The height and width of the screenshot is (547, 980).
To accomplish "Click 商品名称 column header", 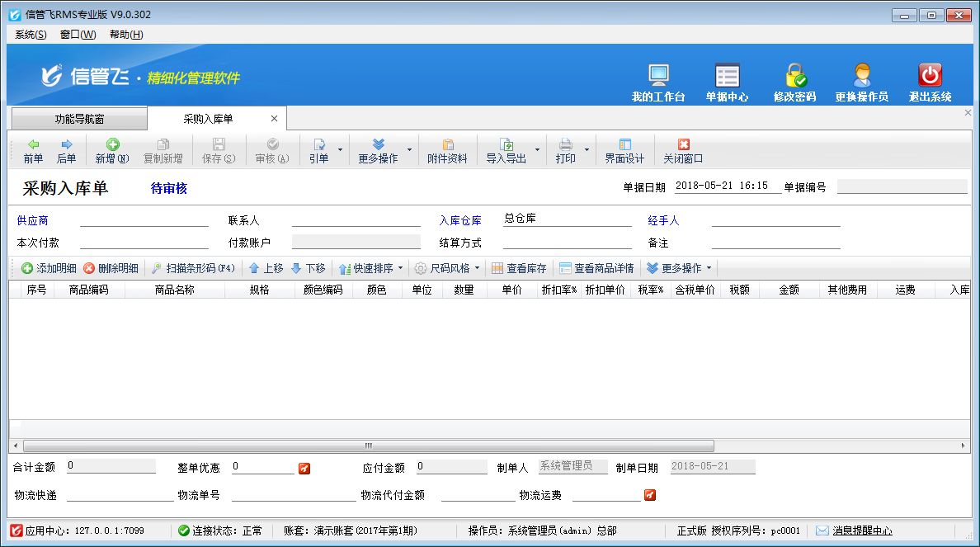I will [174, 290].
